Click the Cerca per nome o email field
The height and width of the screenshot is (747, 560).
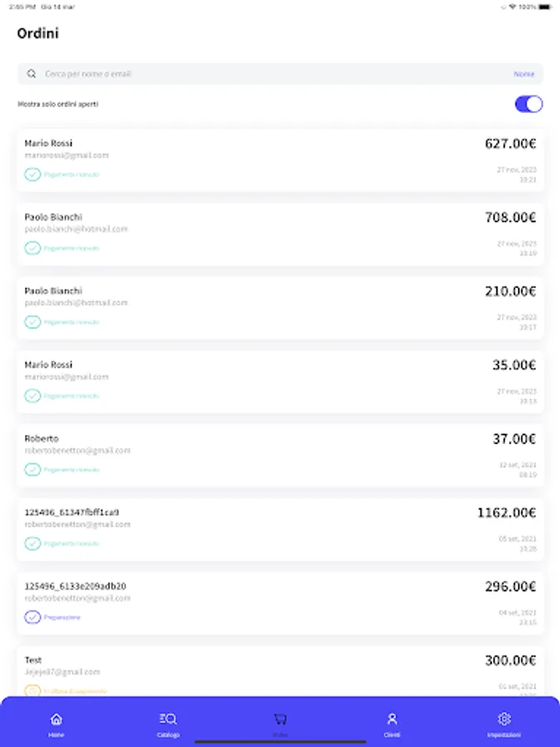coord(249,74)
